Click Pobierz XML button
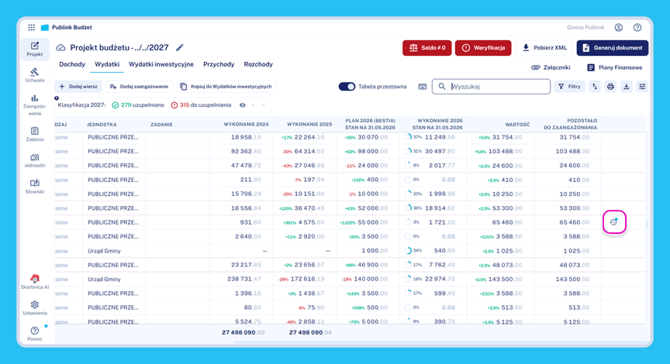This screenshot has height=364, width=670. click(544, 48)
